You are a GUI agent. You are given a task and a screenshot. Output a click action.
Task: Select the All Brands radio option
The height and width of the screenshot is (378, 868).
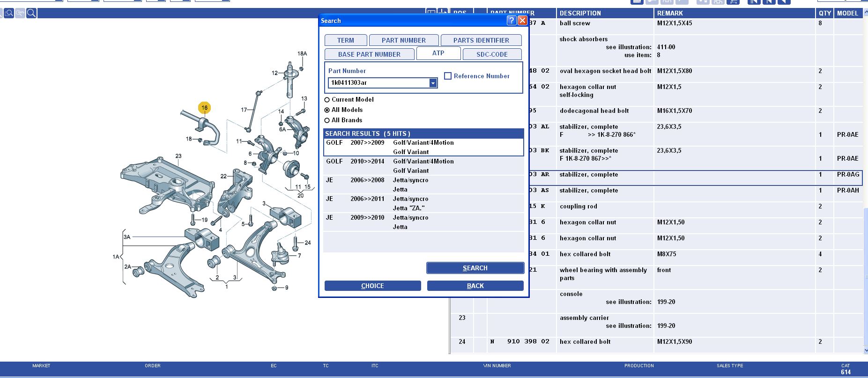point(327,120)
